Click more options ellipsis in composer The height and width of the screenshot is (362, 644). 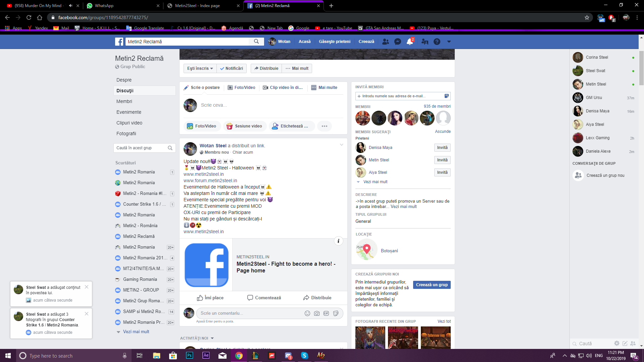tap(325, 126)
